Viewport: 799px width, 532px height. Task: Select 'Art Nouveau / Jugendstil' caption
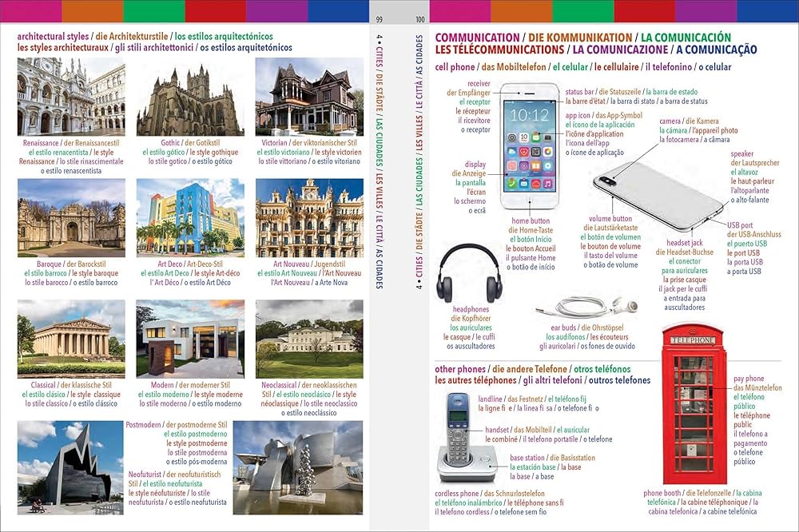[309, 264]
